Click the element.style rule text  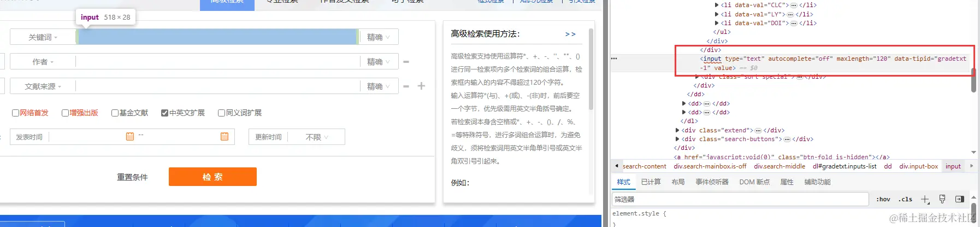639,213
